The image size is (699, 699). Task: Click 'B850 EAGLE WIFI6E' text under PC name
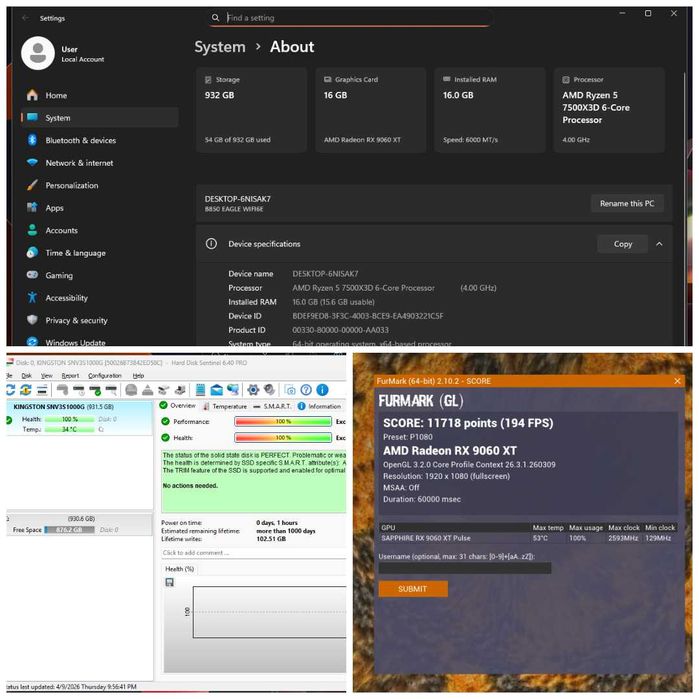tap(234, 209)
